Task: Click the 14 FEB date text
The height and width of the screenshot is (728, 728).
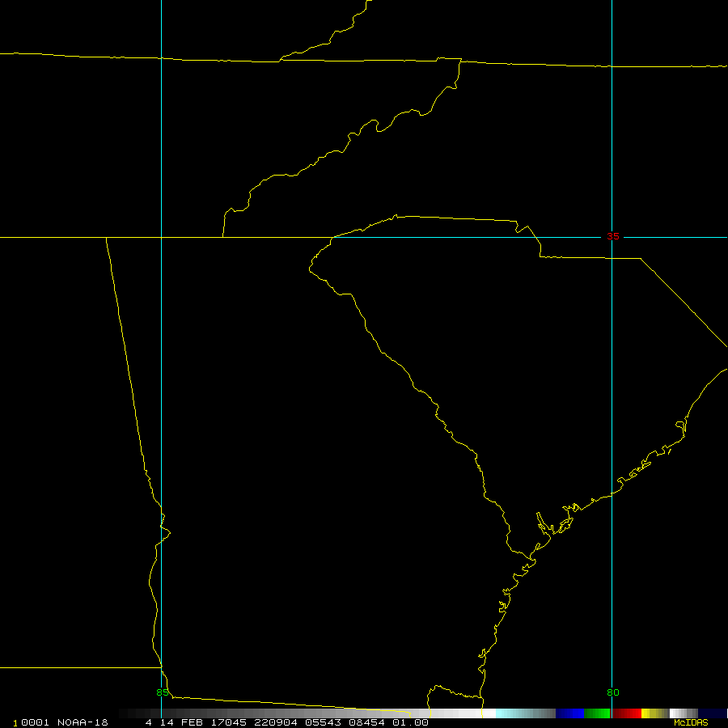Action: 180,722
